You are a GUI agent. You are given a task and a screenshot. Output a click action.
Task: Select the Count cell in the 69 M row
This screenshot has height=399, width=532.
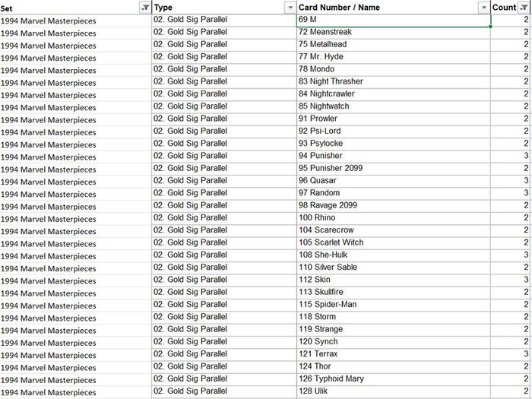pyautogui.click(x=511, y=20)
